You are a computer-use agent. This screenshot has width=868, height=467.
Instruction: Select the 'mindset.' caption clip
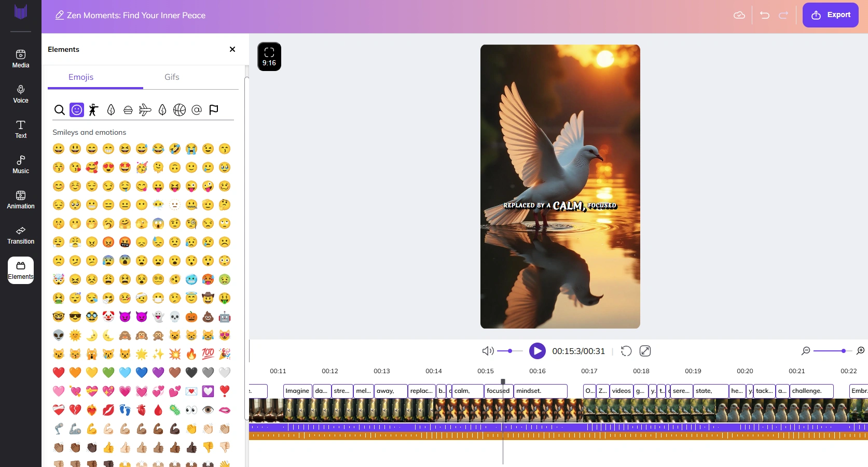tap(540, 391)
